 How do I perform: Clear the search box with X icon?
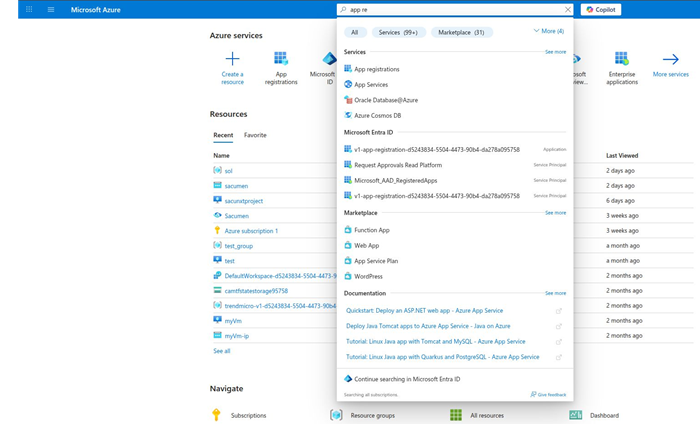point(568,10)
